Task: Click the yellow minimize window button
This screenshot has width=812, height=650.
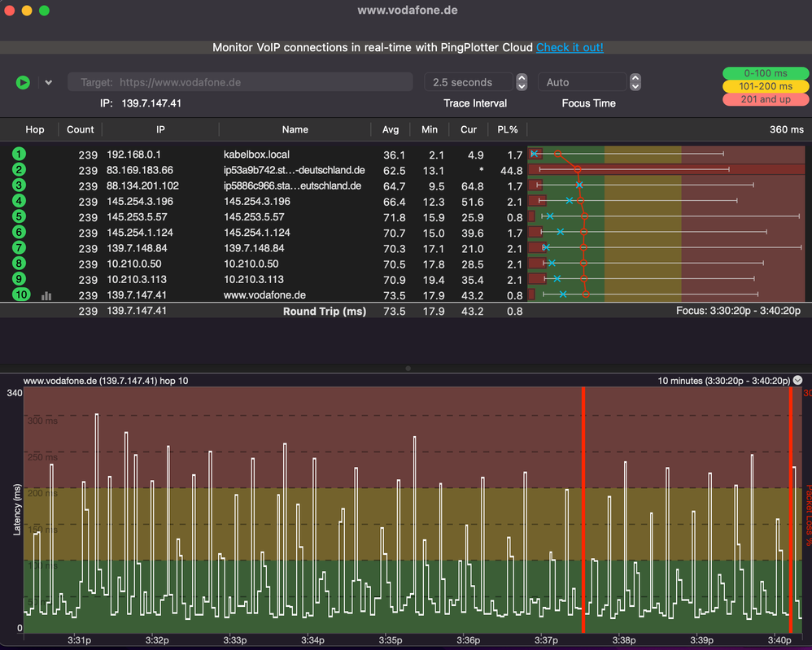Action: [x=27, y=11]
